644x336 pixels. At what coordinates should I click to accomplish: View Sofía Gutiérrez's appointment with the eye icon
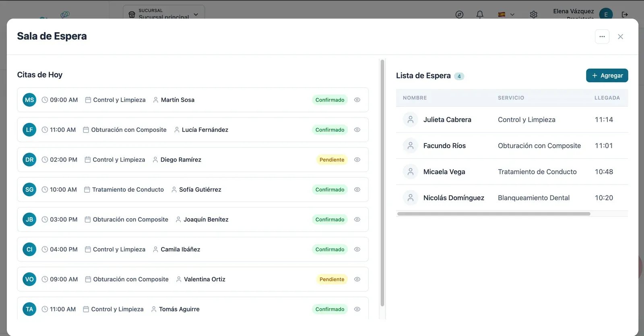point(357,189)
